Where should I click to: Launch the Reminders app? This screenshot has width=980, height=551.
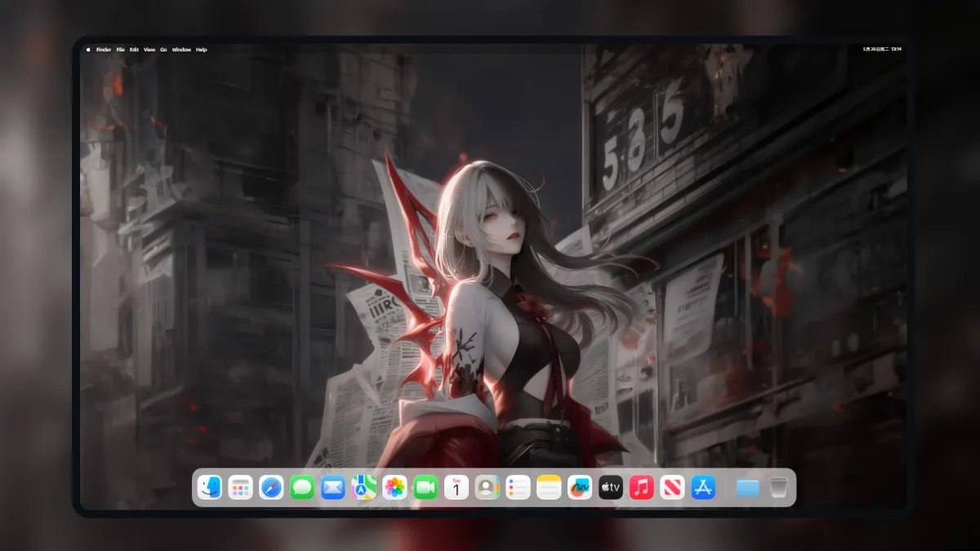tap(518, 487)
